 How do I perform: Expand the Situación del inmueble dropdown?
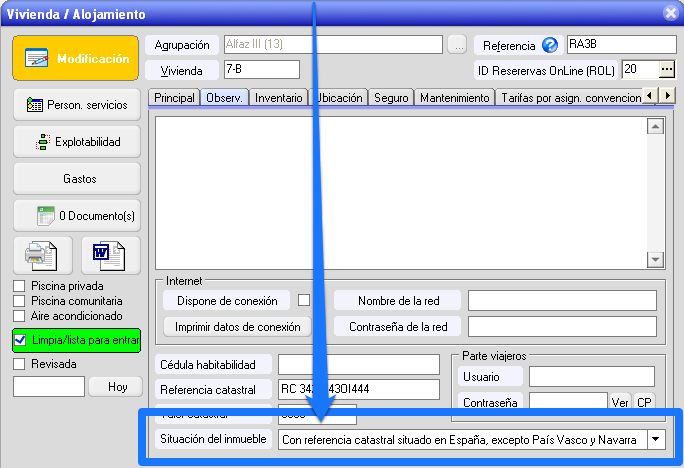(656, 439)
